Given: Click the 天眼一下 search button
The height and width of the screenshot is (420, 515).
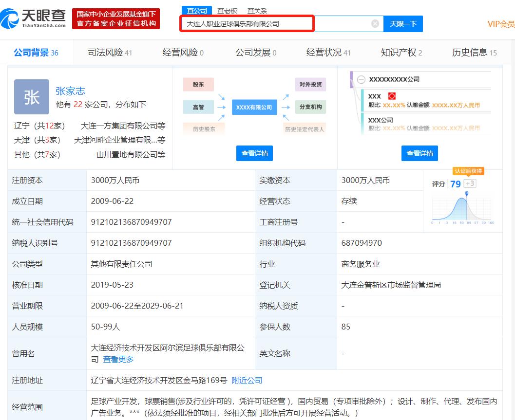Looking at the screenshot, I should pyautogui.click(x=403, y=23).
